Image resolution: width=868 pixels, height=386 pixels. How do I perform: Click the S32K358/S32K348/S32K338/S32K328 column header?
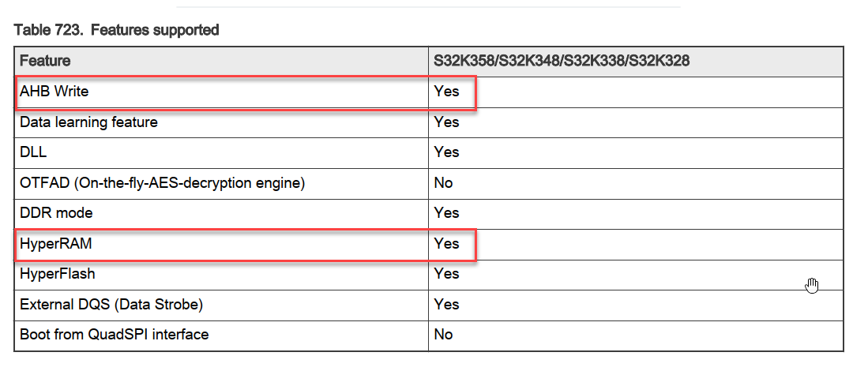(x=562, y=61)
